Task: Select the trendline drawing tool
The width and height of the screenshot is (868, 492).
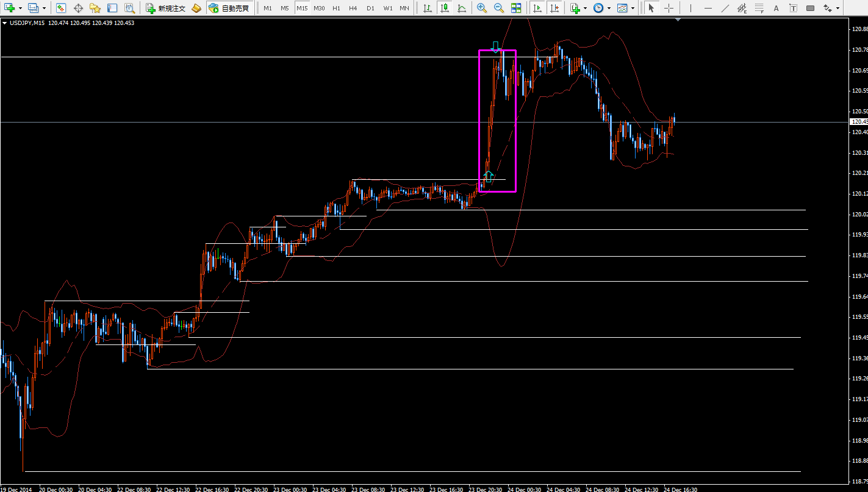Action: tap(725, 8)
